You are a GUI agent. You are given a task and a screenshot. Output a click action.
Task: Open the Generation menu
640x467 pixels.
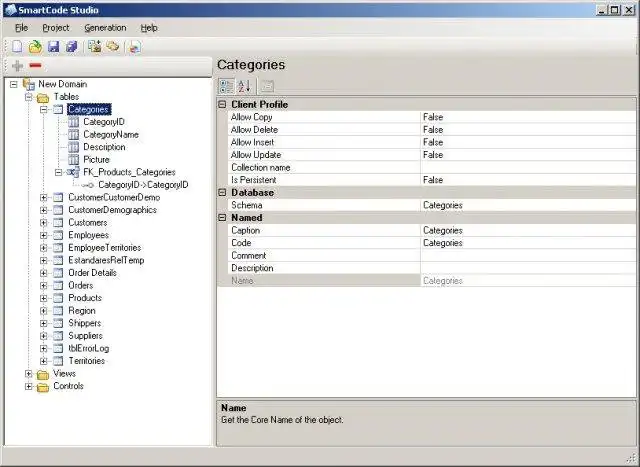(x=105, y=28)
